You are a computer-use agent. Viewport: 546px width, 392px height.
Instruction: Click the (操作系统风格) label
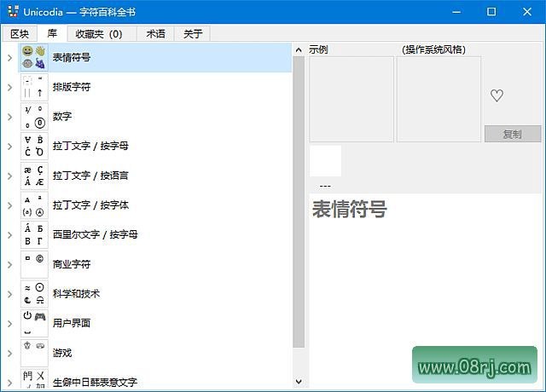point(433,49)
